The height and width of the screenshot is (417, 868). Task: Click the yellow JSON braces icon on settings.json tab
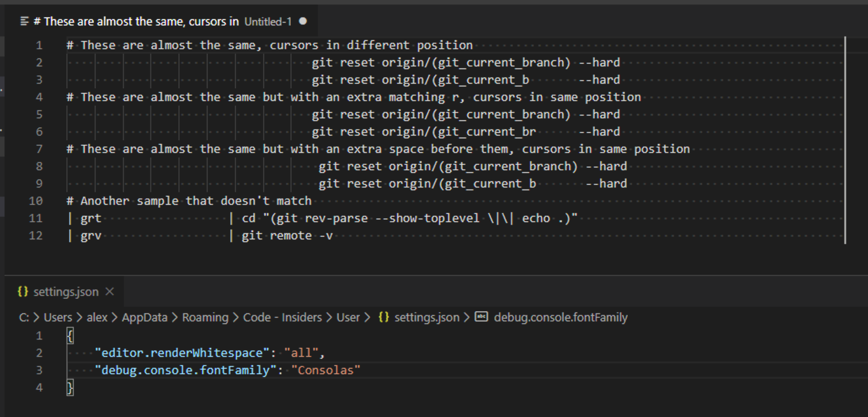pyautogui.click(x=22, y=292)
